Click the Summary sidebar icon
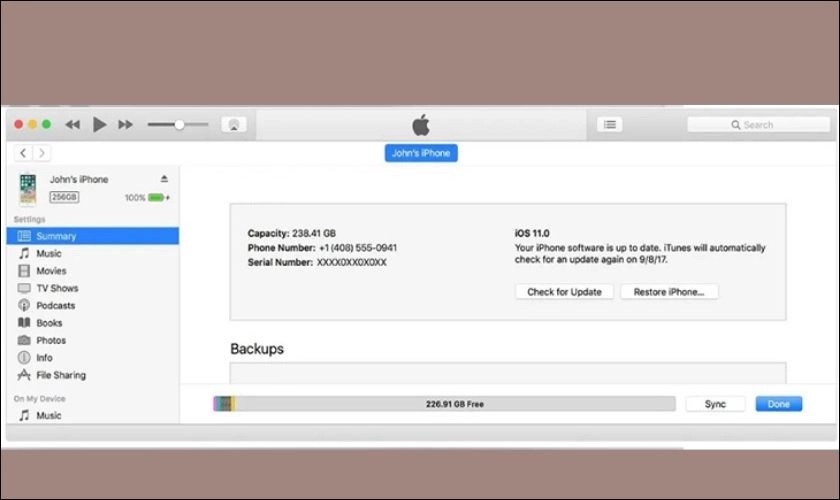This screenshot has width=840, height=500. point(24,236)
